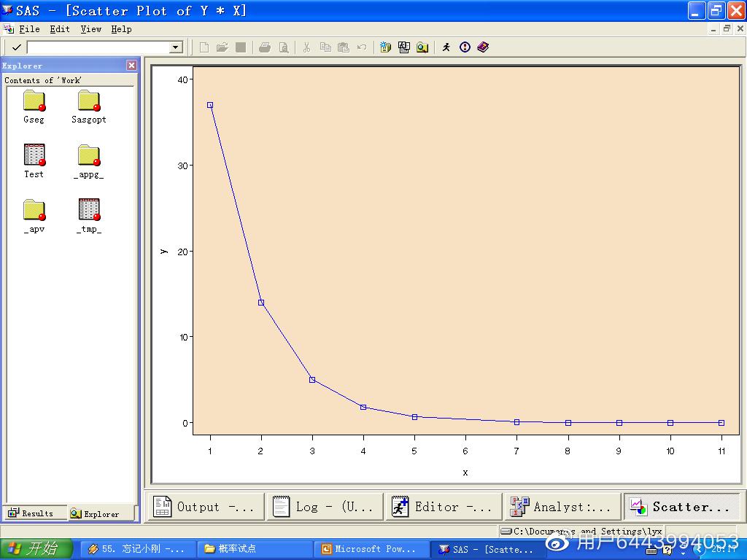Image resolution: width=747 pixels, height=560 pixels.
Task: Click the New Library toolbar icon
Action: pyautogui.click(x=385, y=47)
